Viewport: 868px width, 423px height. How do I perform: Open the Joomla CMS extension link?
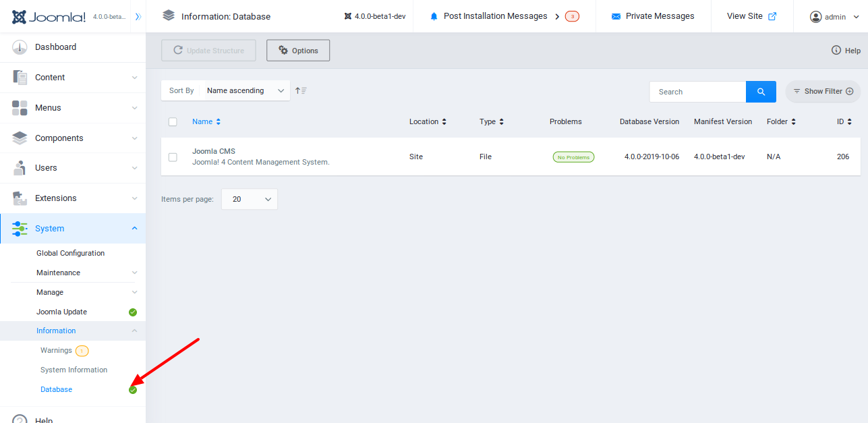[213, 150]
